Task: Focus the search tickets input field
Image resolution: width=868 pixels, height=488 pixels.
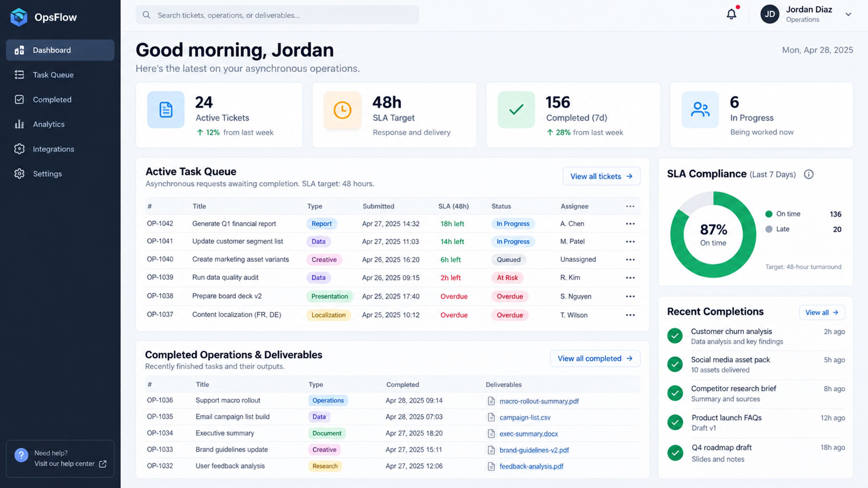Action: (277, 15)
